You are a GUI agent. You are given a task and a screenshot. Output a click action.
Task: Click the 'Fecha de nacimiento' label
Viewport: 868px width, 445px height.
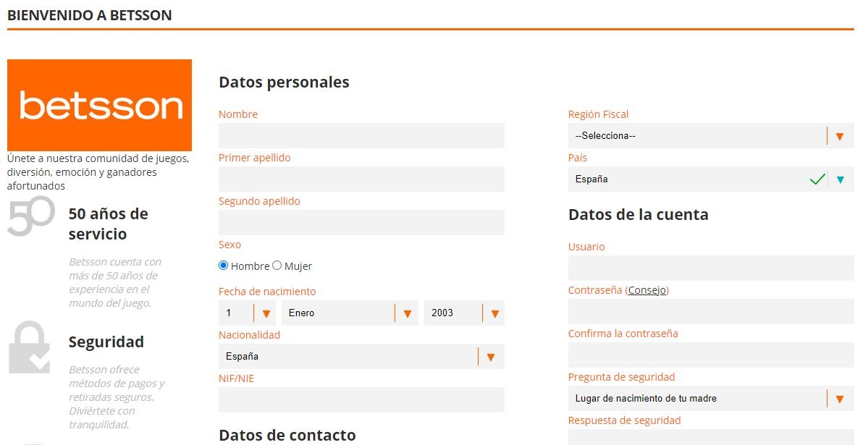[267, 292]
